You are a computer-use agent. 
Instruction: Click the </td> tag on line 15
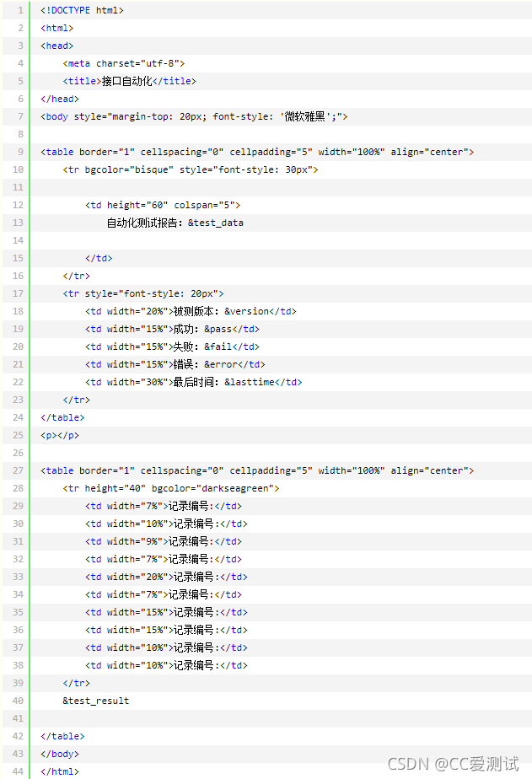pyautogui.click(x=99, y=258)
